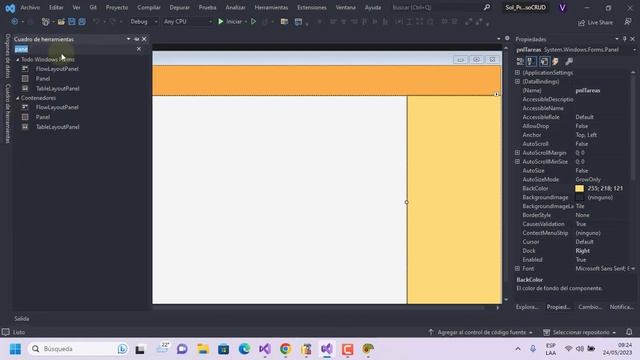Image resolution: width=640 pixels, height=360 pixels.
Task: Click the Navigate Backward icon
Action: [15, 21]
